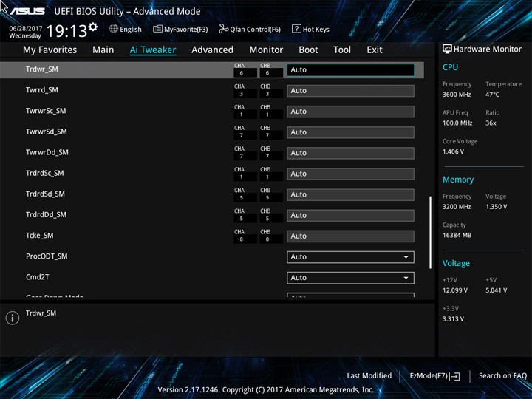Click the TrdrdSc_SM Auto field
Viewport: 532px width, 399px height.
350,174
